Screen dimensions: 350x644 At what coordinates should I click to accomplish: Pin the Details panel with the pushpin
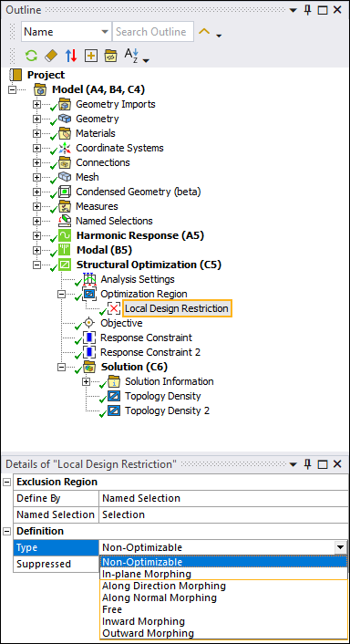(308, 464)
